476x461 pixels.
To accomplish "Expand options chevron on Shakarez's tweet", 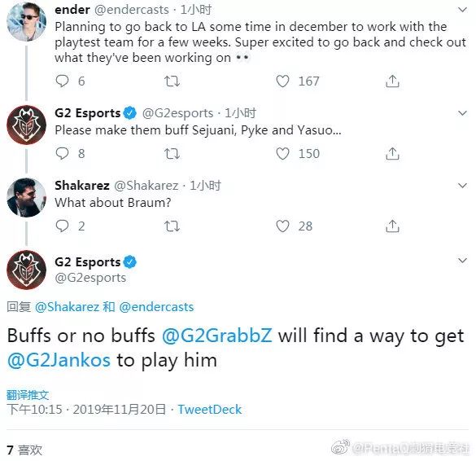I will (462, 186).
